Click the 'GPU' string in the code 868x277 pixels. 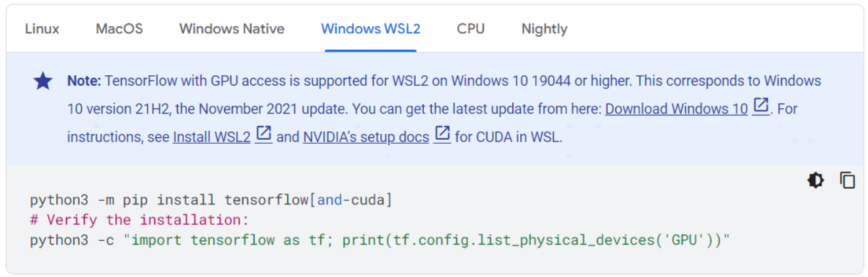686,240
